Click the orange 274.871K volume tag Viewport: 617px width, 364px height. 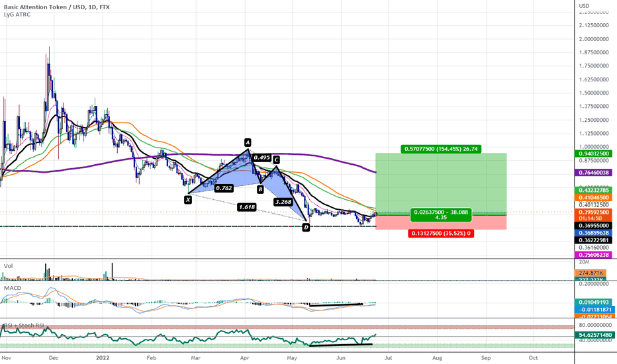click(x=591, y=273)
